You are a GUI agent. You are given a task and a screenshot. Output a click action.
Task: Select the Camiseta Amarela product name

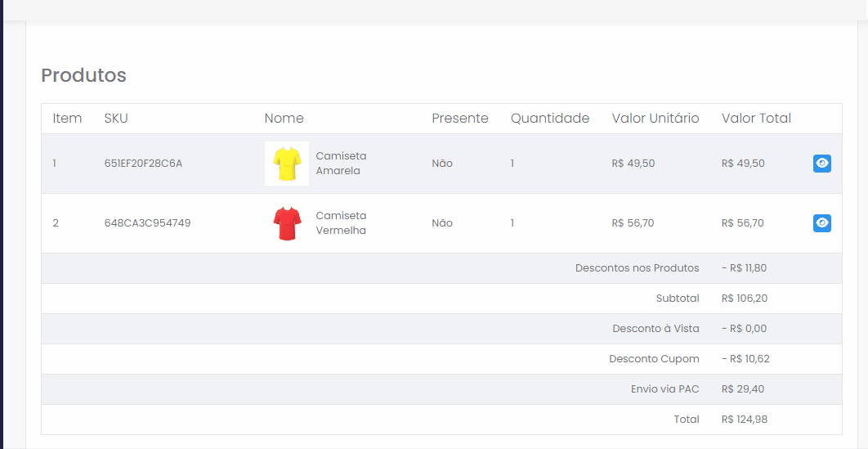click(x=341, y=164)
